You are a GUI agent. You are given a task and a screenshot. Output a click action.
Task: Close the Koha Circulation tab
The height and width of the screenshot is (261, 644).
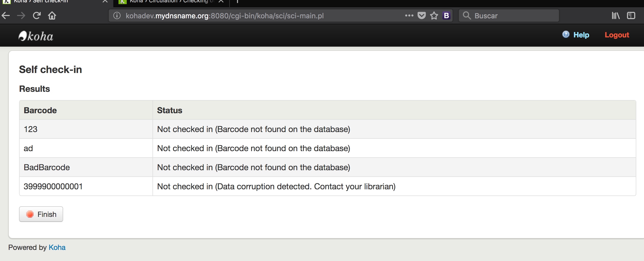pyautogui.click(x=221, y=2)
